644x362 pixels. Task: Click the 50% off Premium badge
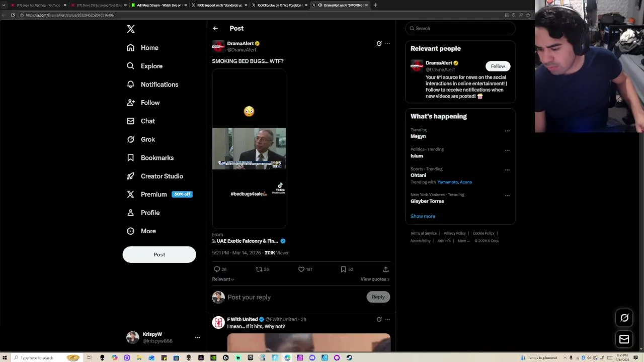(x=182, y=194)
